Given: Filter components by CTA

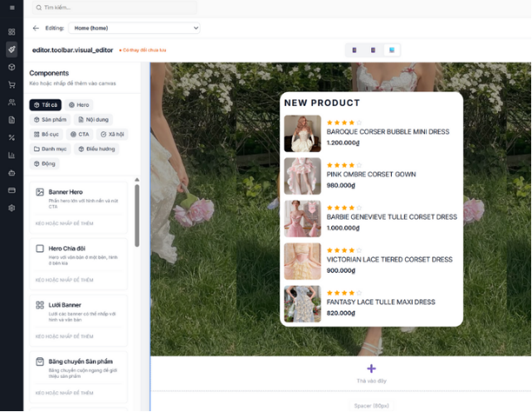Looking at the screenshot, I should click(80, 134).
